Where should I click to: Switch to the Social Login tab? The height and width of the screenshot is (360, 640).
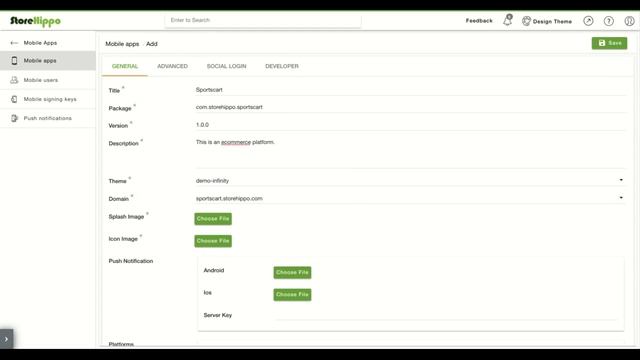tap(227, 66)
